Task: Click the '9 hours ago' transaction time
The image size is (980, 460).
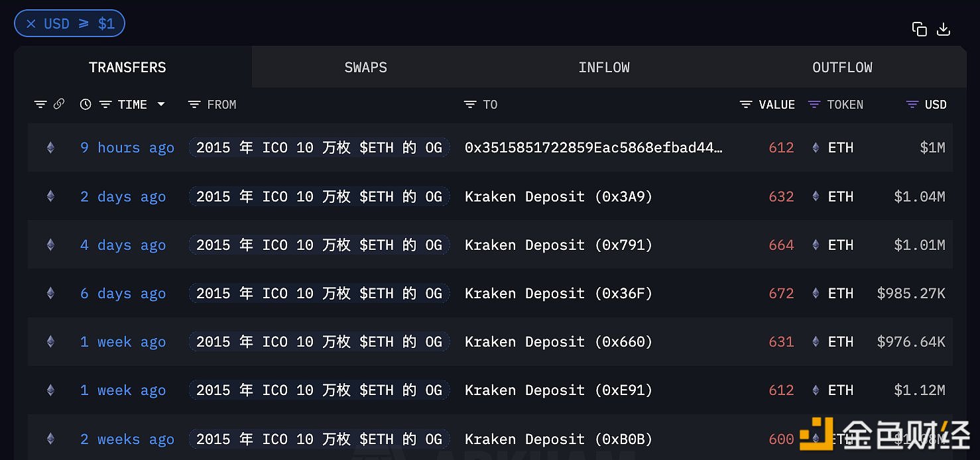Action: pyautogui.click(x=127, y=148)
